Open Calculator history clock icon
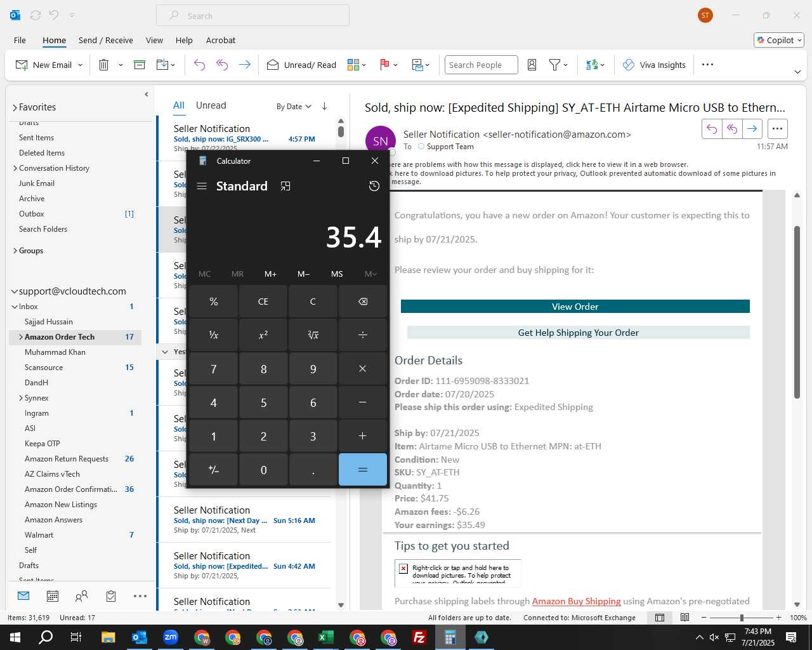812x650 pixels. [x=374, y=186]
